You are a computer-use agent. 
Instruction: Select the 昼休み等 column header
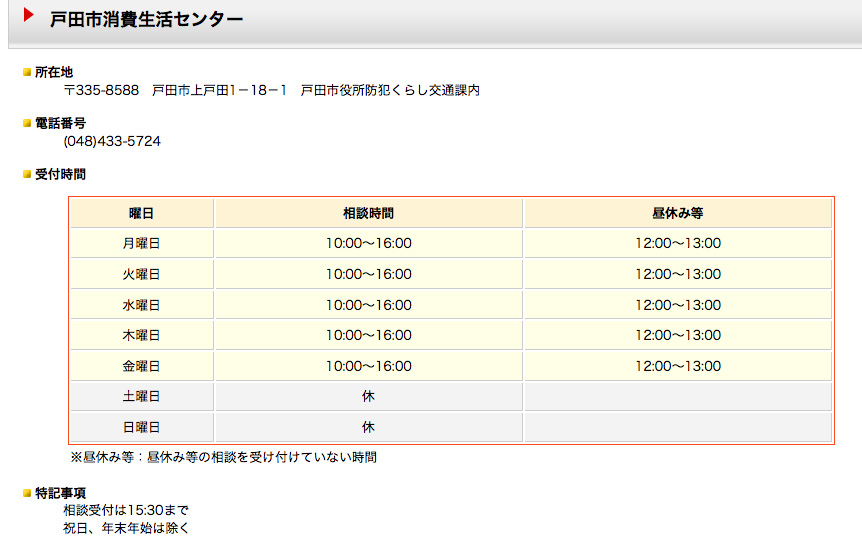click(678, 213)
